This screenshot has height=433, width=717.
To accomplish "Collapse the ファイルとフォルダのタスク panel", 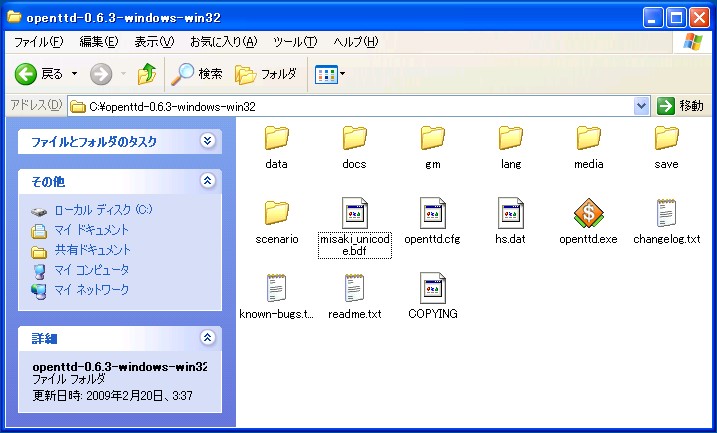I will point(207,141).
